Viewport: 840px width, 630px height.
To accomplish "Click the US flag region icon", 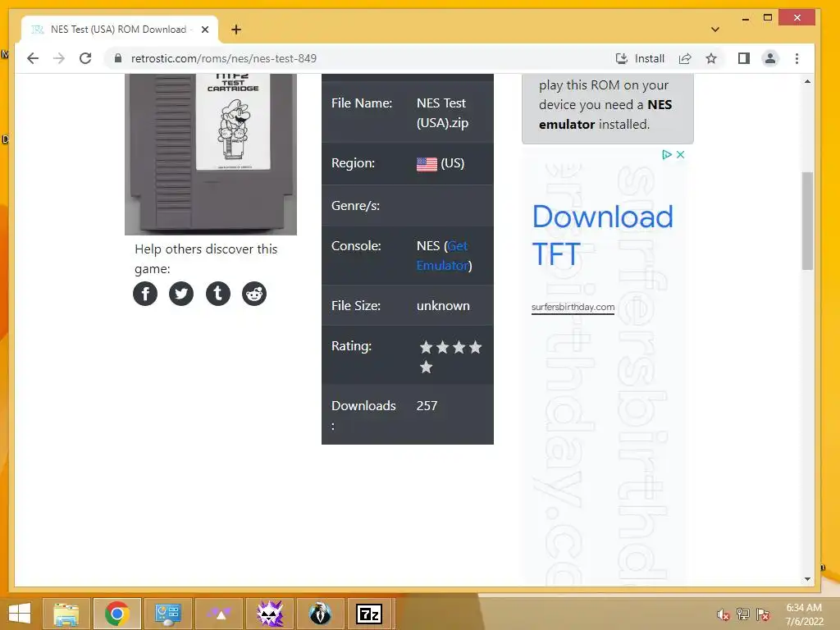I will pos(427,164).
